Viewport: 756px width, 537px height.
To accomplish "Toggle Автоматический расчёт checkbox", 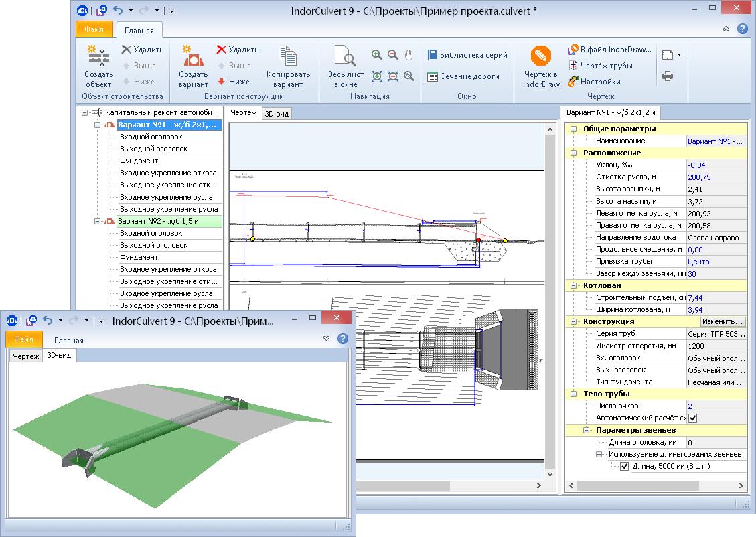I will click(693, 418).
